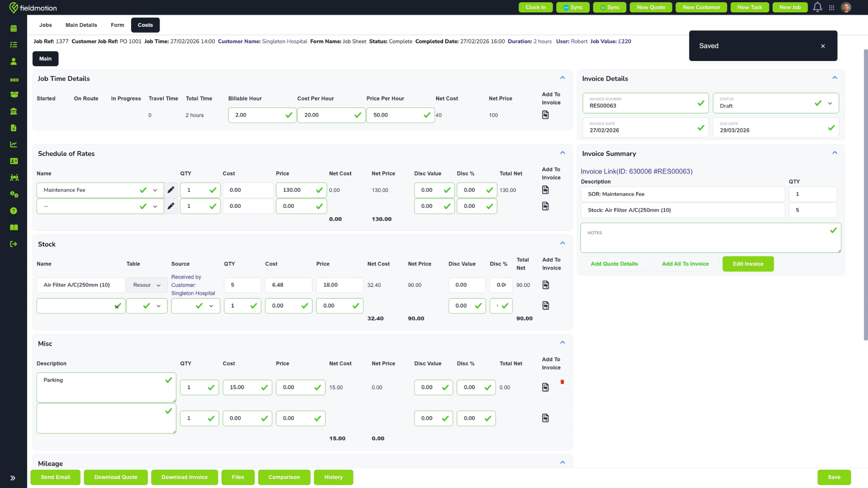Dismiss the Saved notification

823,46
